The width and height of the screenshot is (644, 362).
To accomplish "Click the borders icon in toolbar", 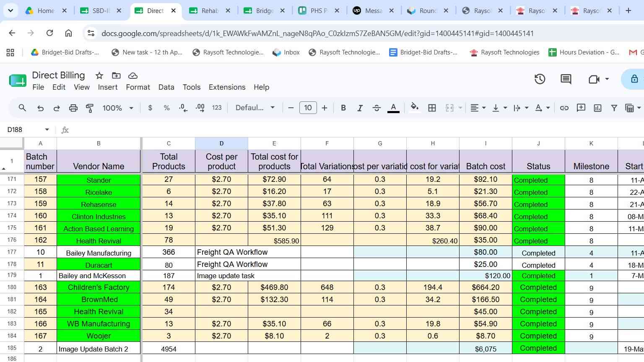I will [432, 108].
